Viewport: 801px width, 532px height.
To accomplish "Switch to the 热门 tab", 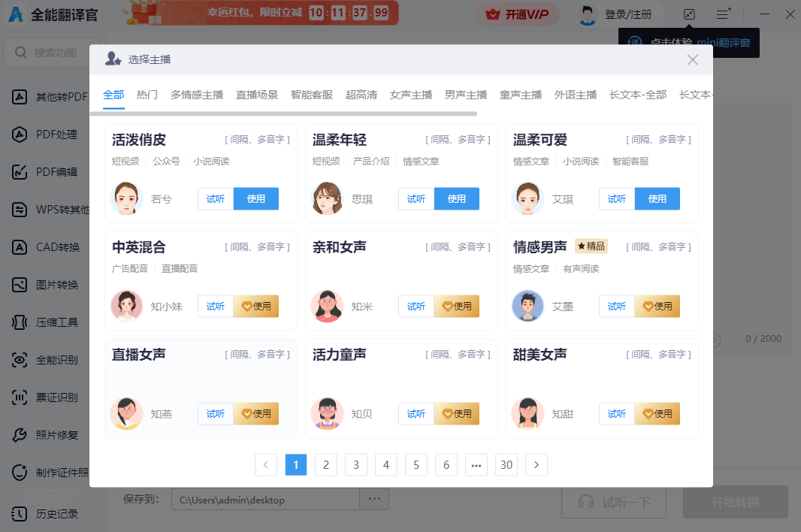I will point(147,95).
